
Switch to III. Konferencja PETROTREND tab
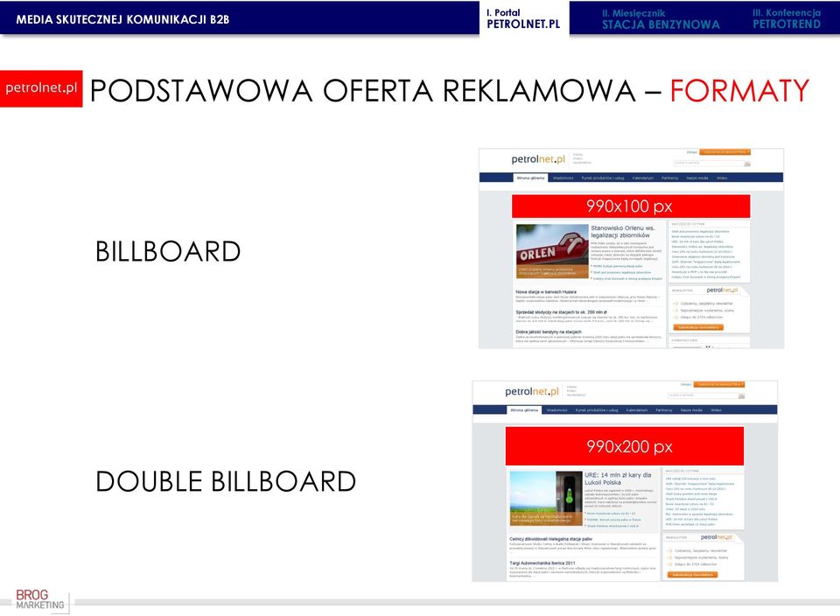coord(787,18)
